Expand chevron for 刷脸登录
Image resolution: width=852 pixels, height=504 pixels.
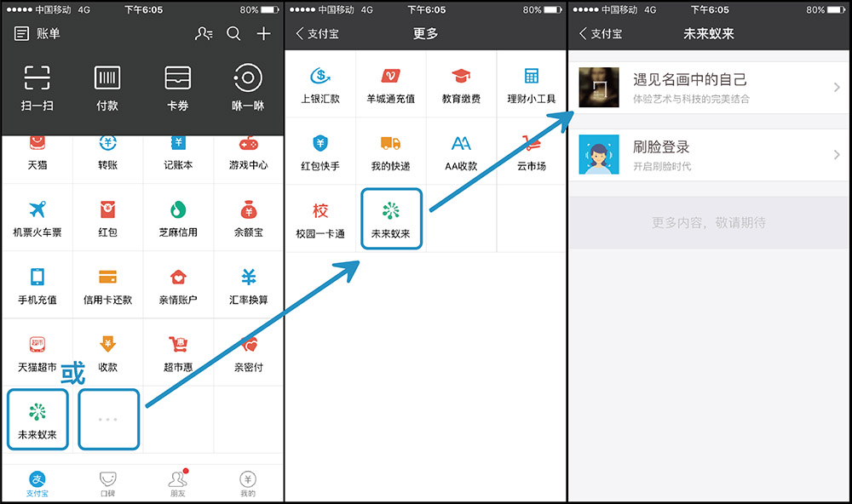coord(837,155)
